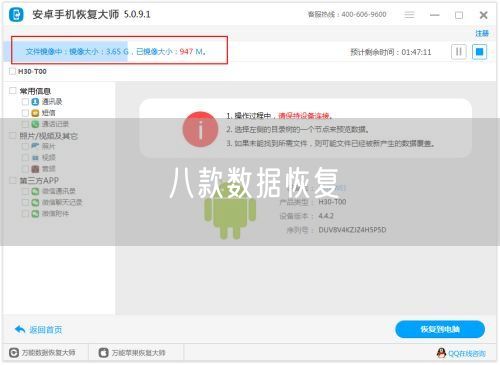Toggle the 通讯录 checkbox
This screenshot has height=365, width=500.
25,102
